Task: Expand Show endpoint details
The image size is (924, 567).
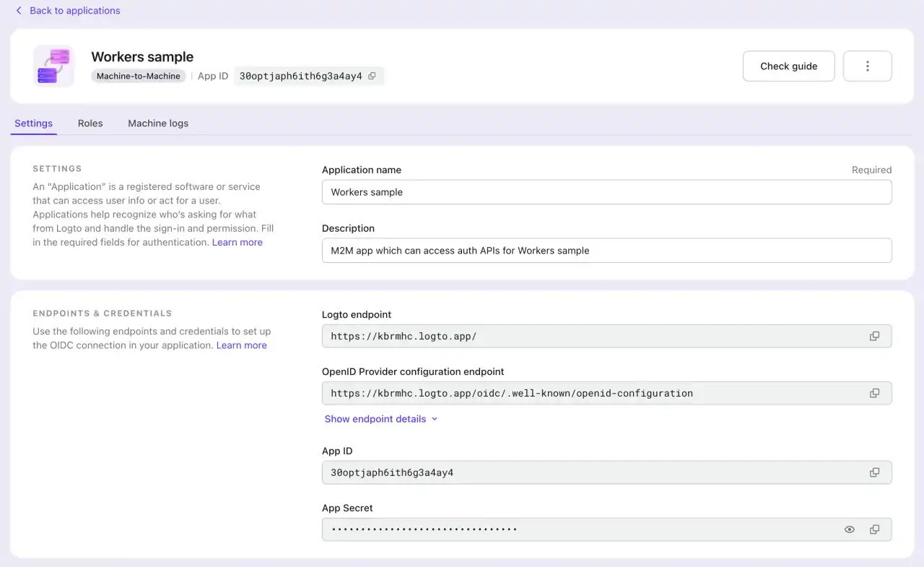Action: [x=375, y=419]
